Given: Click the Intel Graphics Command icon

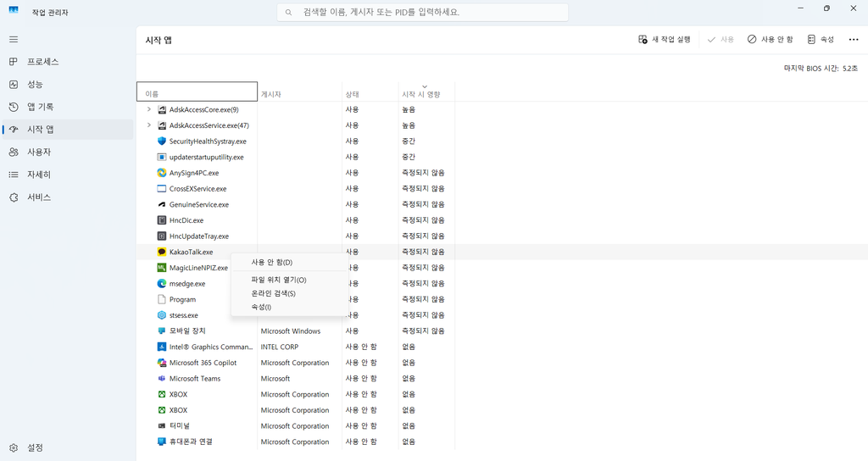Looking at the screenshot, I should (162, 347).
